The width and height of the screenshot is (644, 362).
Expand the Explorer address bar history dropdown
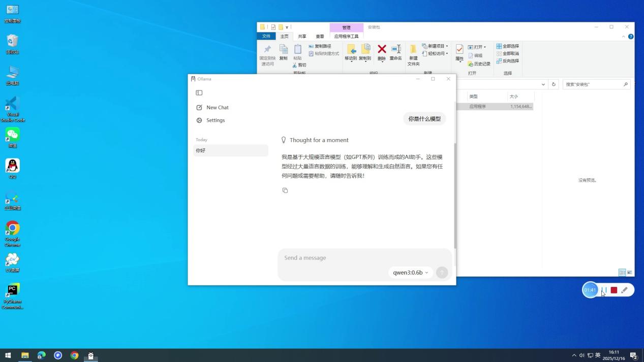tap(543, 84)
